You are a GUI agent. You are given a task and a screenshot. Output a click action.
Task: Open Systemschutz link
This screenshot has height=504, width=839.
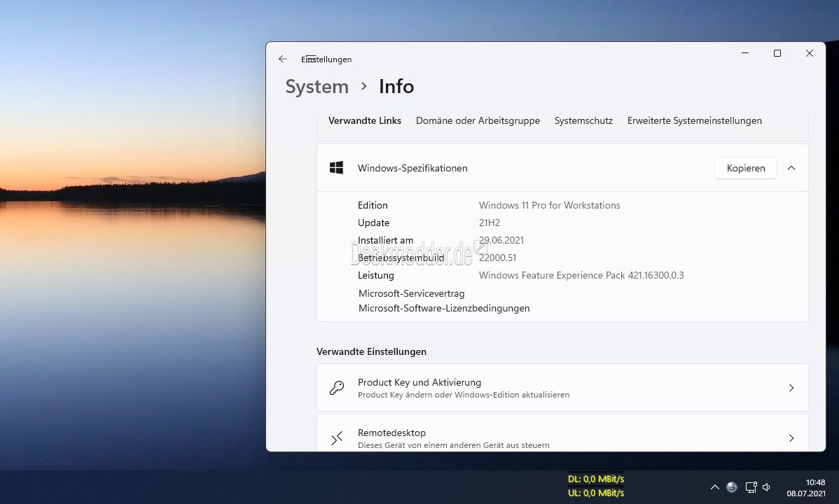583,121
